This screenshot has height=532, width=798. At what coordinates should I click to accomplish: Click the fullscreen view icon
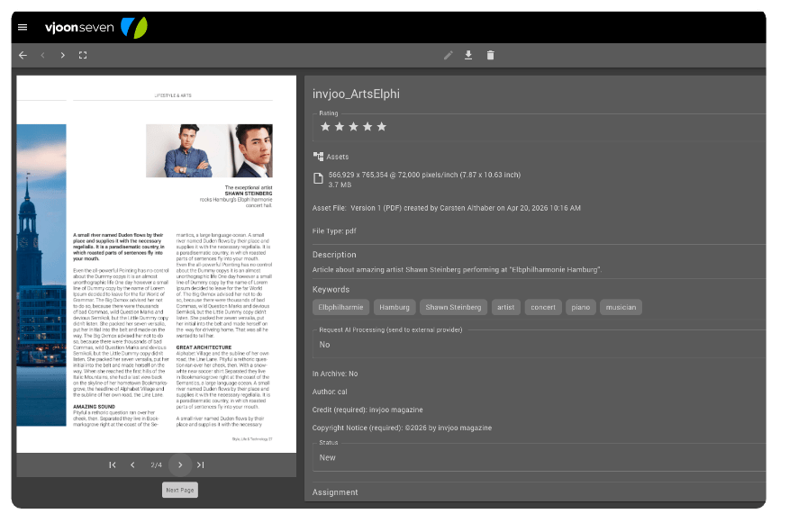[x=82, y=55]
